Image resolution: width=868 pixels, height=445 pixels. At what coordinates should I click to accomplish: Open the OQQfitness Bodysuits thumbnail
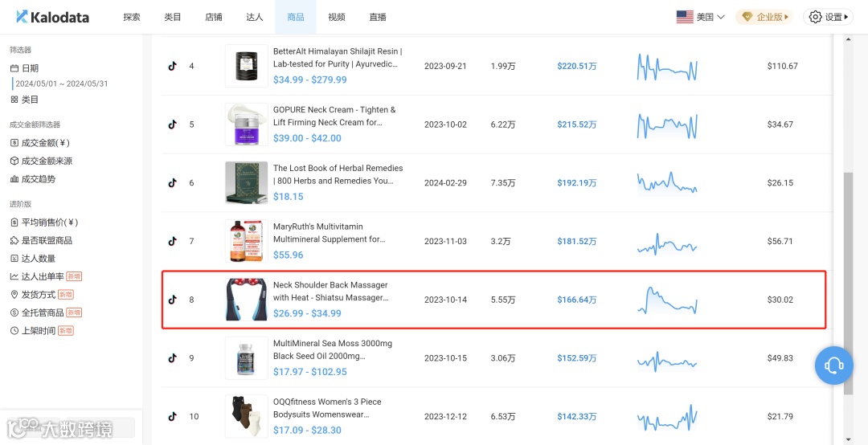click(247, 417)
